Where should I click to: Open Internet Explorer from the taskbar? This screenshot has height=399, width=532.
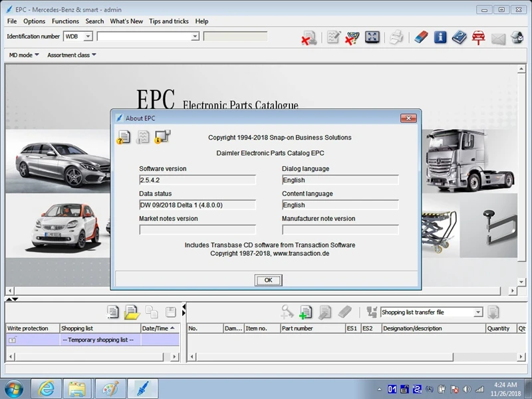point(47,388)
